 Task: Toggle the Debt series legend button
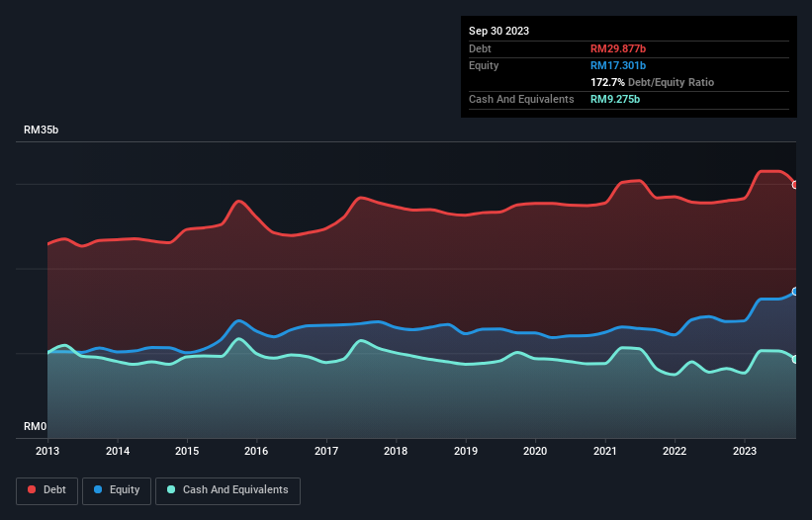point(47,490)
